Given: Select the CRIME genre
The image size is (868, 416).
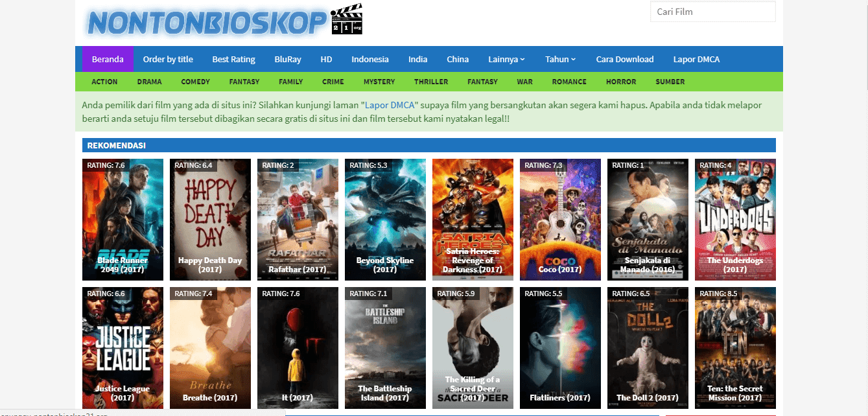Looking at the screenshot, I should (x=333, y=82).
